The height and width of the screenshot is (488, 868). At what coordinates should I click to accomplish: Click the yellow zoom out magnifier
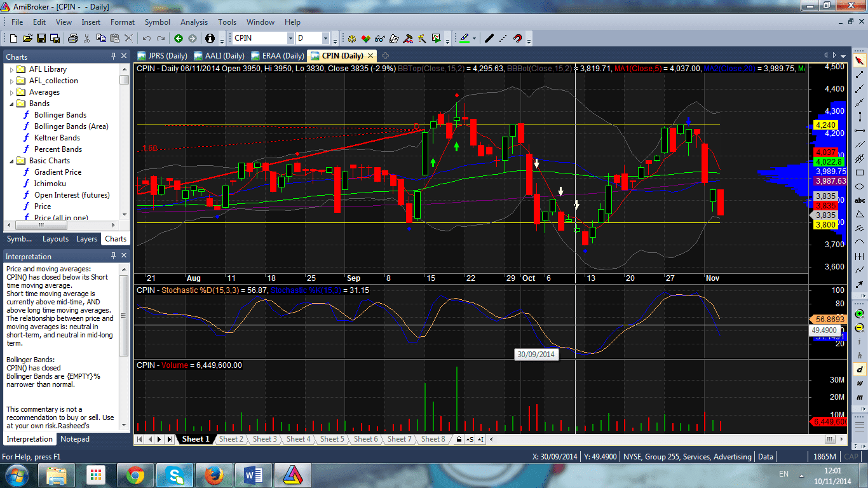click(x=860, y=328)
